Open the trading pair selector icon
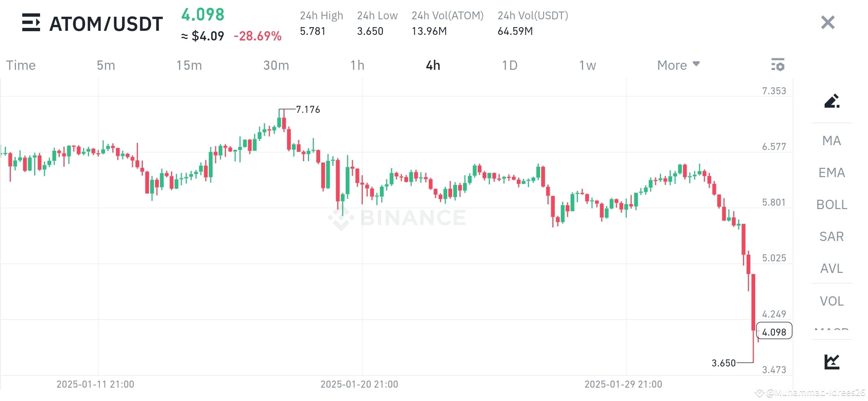868x401 pixels. click(x=31, y=23)
